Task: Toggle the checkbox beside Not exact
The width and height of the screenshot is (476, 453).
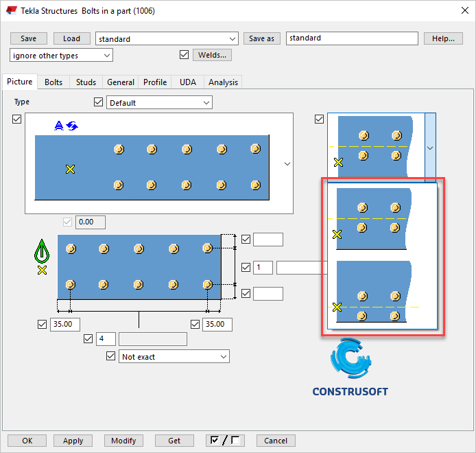Action: (x=110, y=356)
